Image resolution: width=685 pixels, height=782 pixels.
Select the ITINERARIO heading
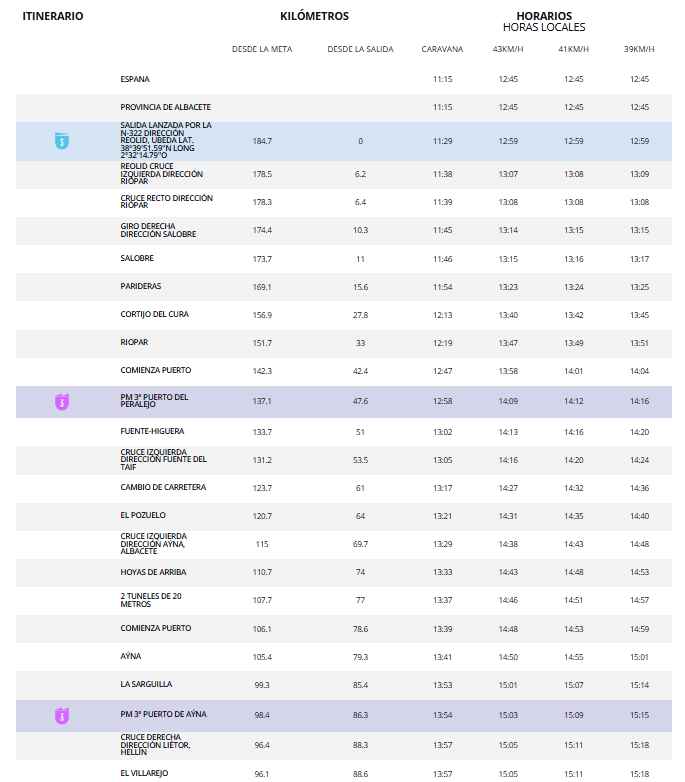53,16
